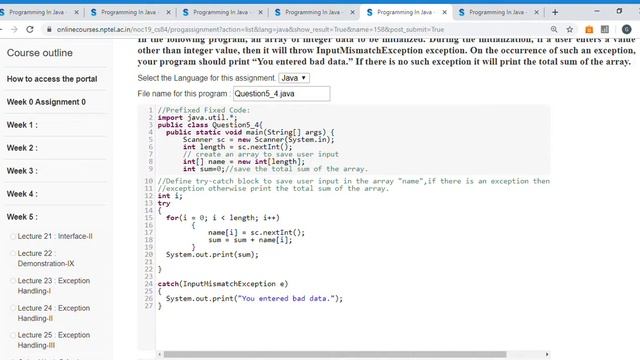Viewport: 640px width, 360px height.
Task: Close the second Programming In Java tab
Action: pos(168,12)
